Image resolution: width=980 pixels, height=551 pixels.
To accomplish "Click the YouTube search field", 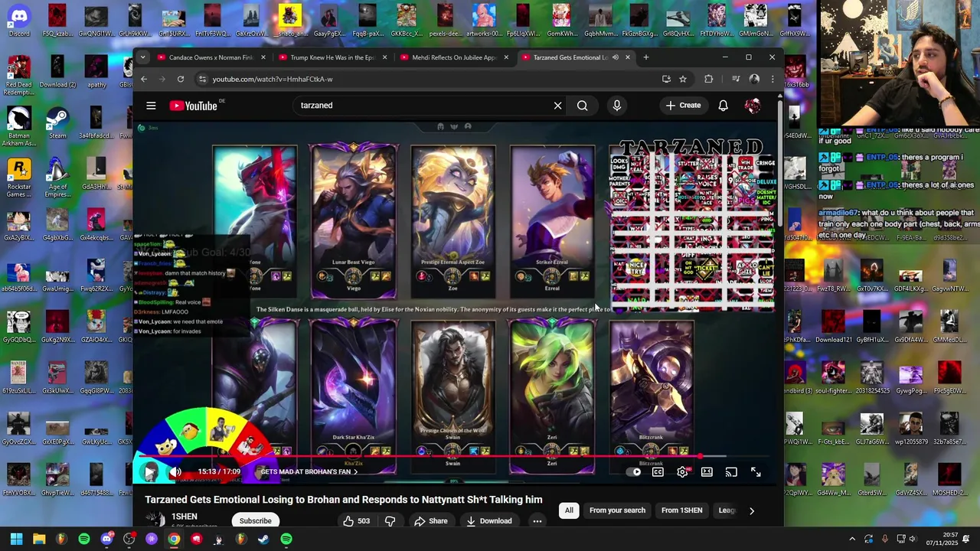I will [425, 106].
